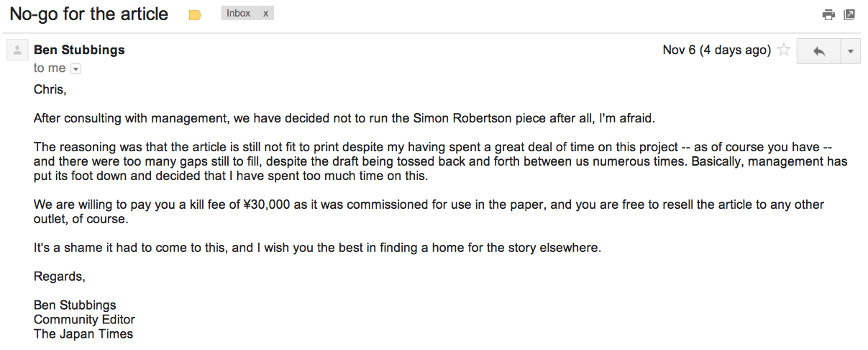The image size is (868, 350).
Task: Click the Inbox label tag
Action: pyautogui.click(x=238, y=14)
